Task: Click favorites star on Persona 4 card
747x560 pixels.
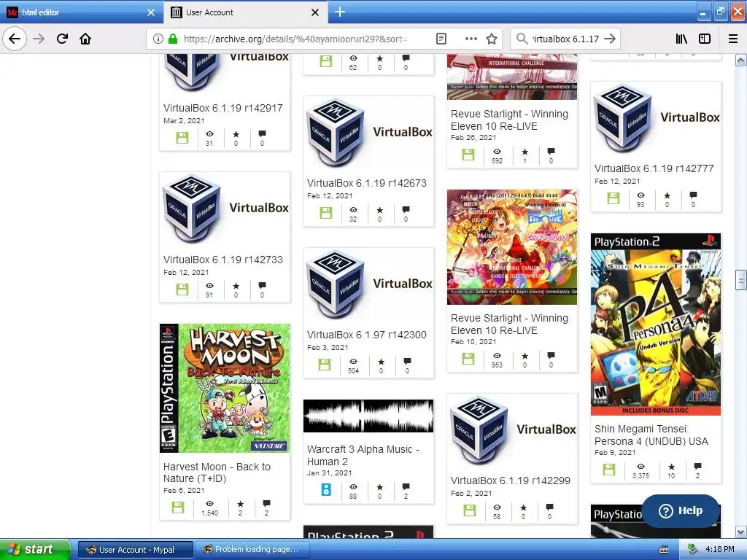Action: [x=671, y=467]
